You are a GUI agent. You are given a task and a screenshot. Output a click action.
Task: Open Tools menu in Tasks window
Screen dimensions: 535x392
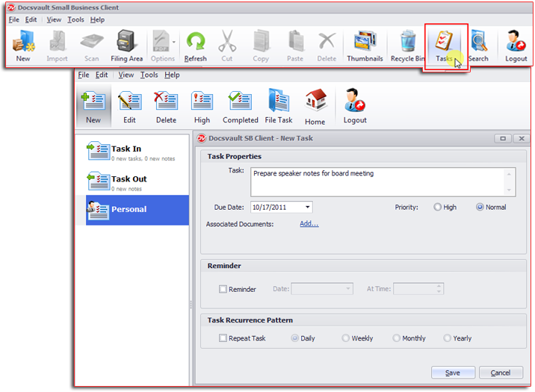tap(149, 75)
